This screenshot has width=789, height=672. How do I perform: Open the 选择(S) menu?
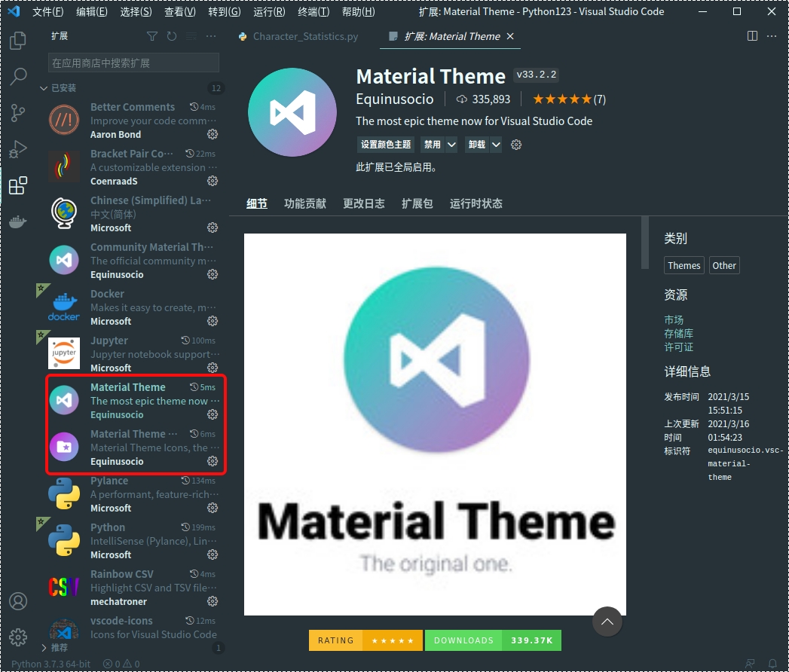tap(136, 11)
